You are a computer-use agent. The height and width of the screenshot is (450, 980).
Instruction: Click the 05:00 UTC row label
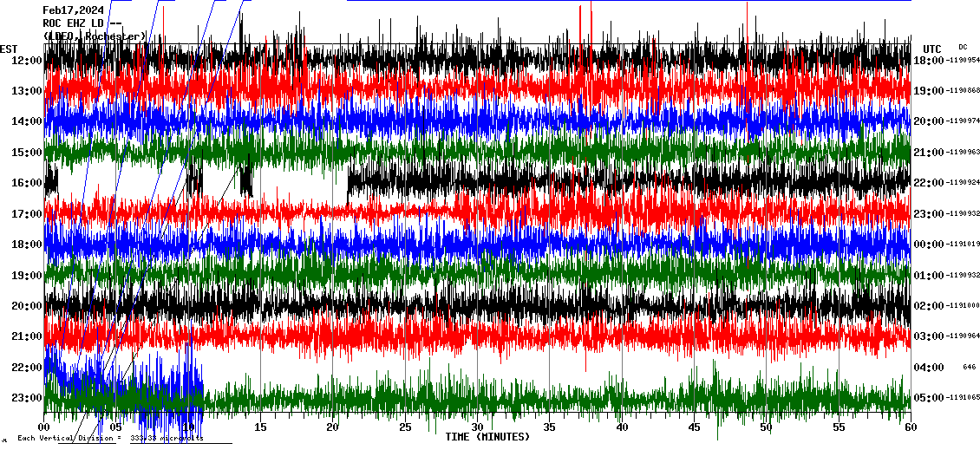(929, 398)
